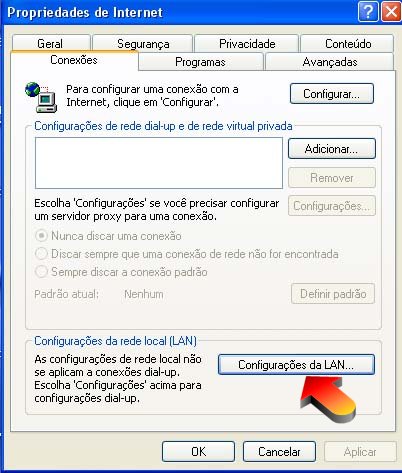Switch to the Segurança tab

(143, 43)
